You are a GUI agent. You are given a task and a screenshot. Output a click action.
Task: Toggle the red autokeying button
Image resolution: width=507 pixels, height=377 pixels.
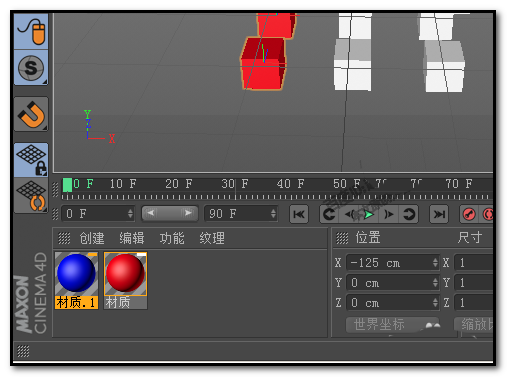click(487, 214)
